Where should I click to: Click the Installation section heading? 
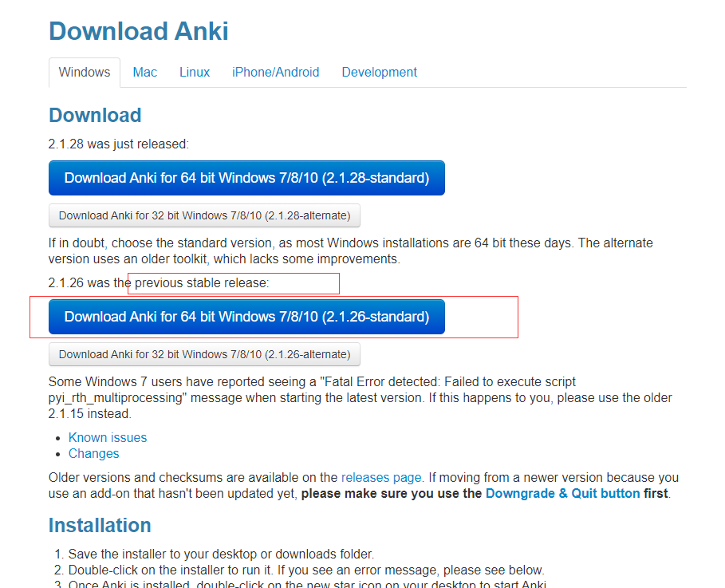pyautogui.click(x=100, y=526)
